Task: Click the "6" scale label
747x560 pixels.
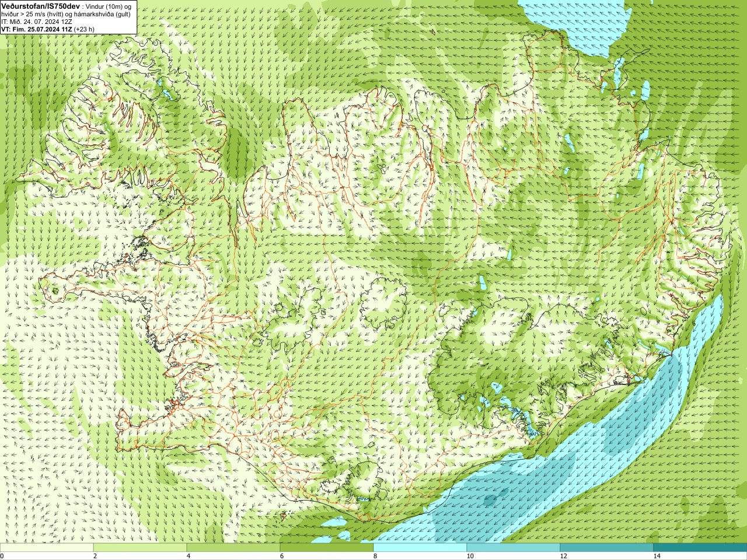Action: [x=282, y=556]
